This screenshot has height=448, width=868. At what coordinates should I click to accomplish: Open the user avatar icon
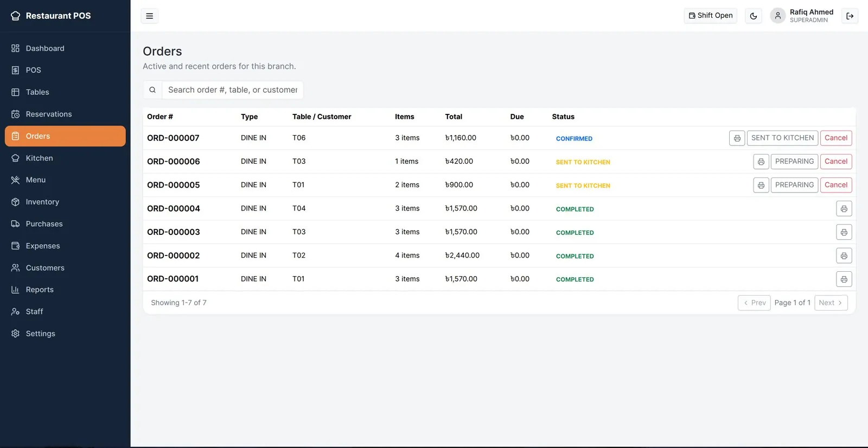777,16
